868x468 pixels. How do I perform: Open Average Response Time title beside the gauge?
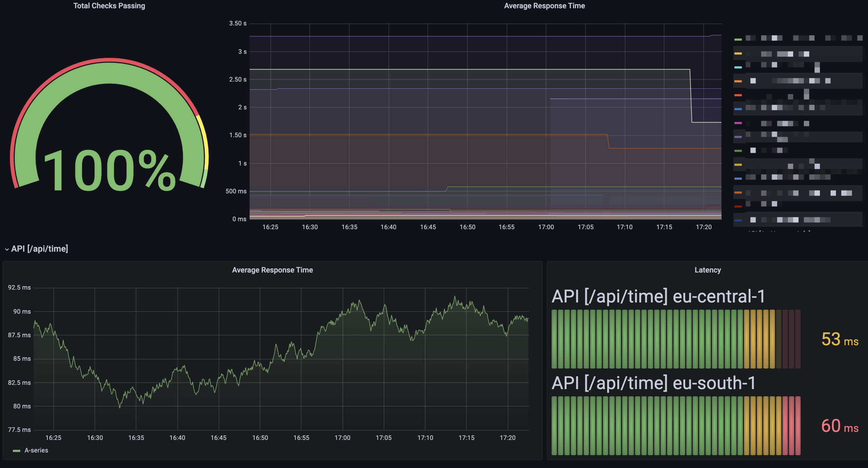point(544,6)
